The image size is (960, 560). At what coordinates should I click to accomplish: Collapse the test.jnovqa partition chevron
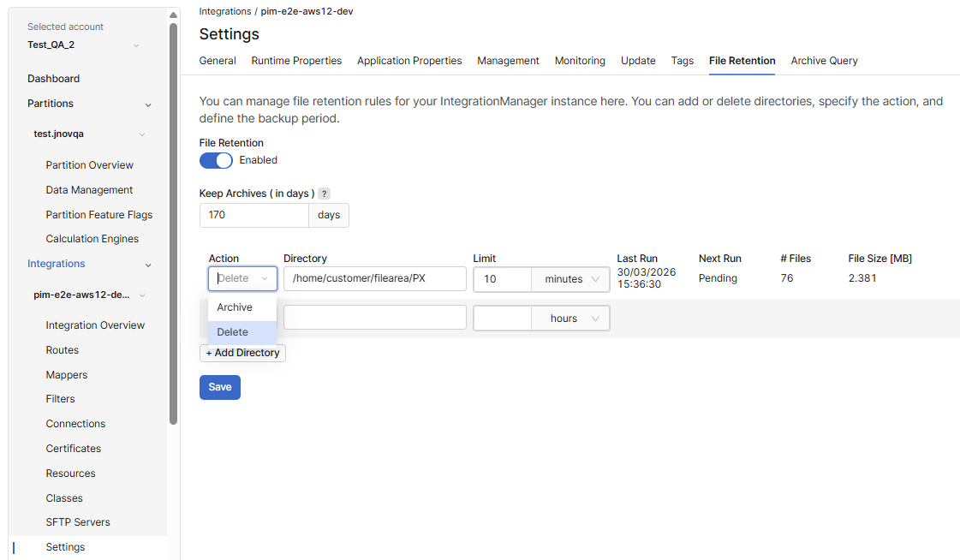click(x=142, y=134)
